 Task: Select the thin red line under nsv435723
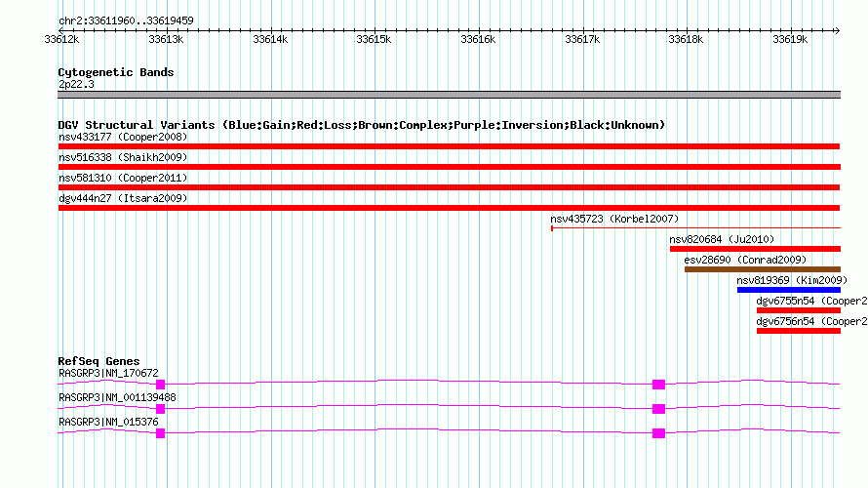(x=695, y=227)
